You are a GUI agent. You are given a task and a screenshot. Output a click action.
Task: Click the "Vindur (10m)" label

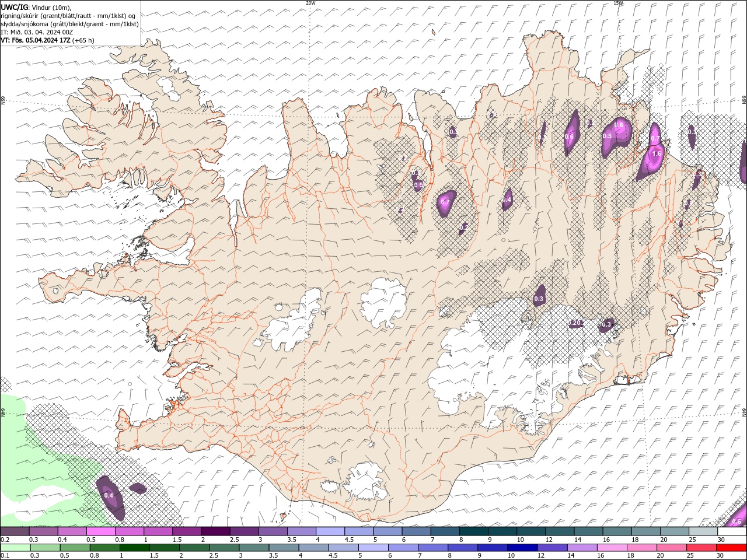click(x=51, y=7)
